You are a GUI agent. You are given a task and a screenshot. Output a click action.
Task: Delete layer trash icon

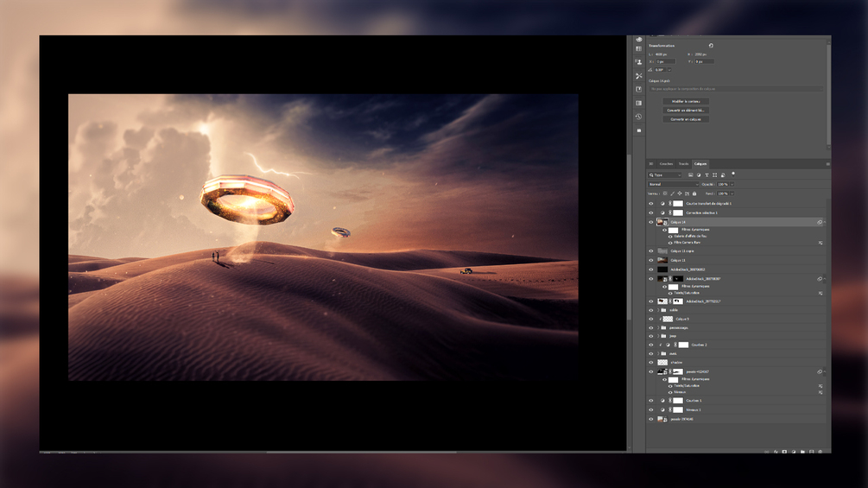[x=820, y=452]
